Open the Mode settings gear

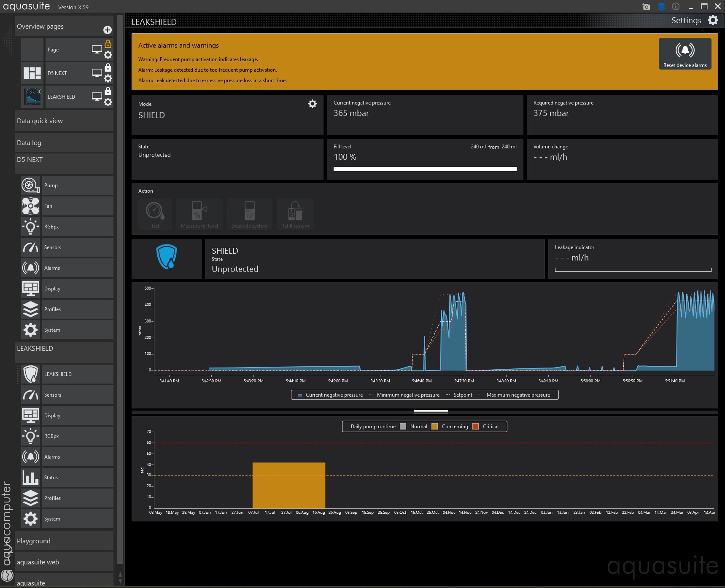click(x=312, y=104)
